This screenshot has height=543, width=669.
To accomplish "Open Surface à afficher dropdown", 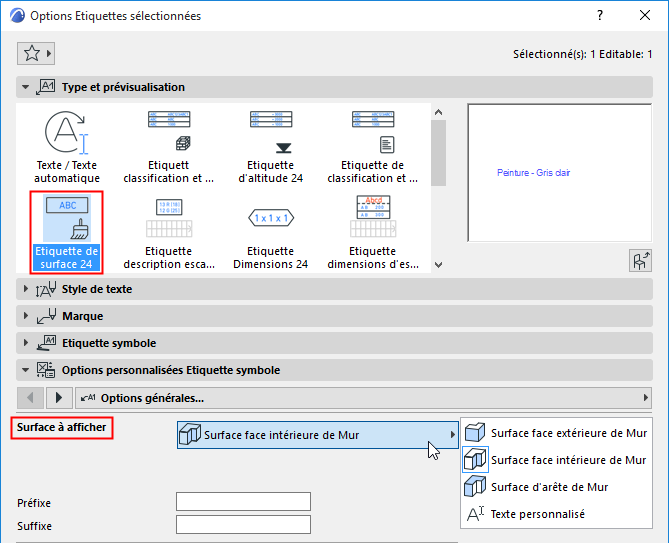I will tap(318, 435).
